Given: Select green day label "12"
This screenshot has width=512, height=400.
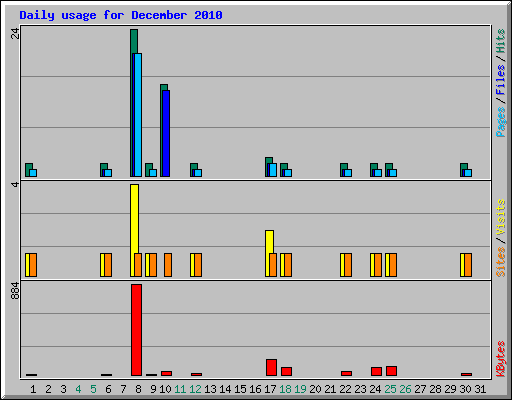Looking at the screenshot, I should point(195,389).
